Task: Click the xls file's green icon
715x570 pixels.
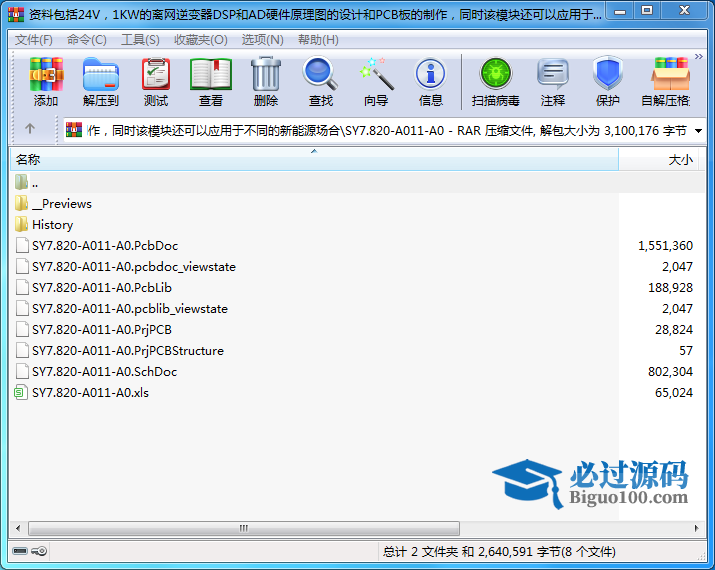Action: (21, 392)
